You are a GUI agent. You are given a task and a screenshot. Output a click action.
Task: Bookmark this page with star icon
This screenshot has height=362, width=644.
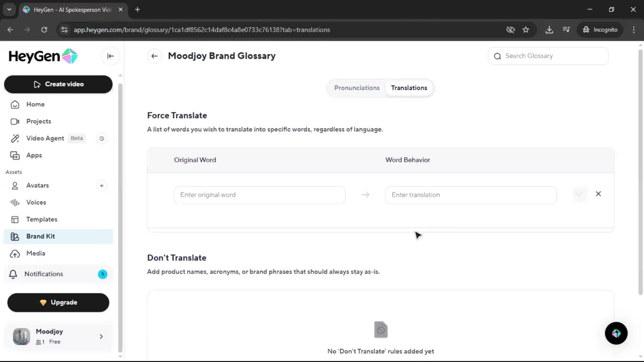point(526,30)
